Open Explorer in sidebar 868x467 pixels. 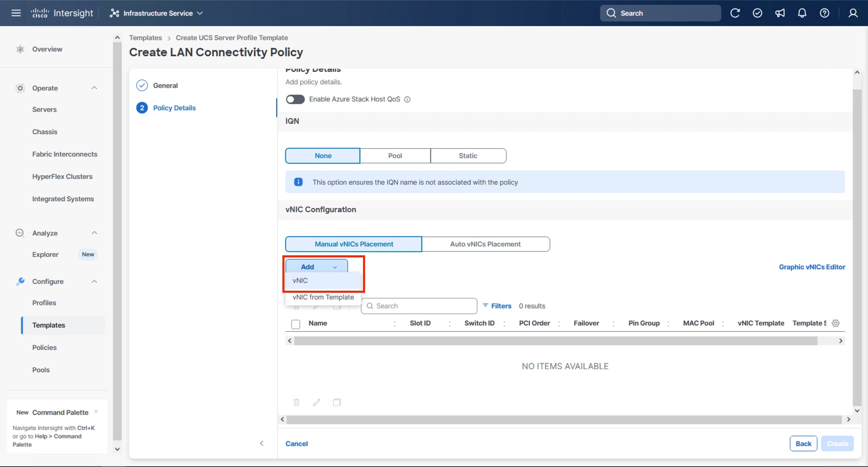[x=45, y=255]
